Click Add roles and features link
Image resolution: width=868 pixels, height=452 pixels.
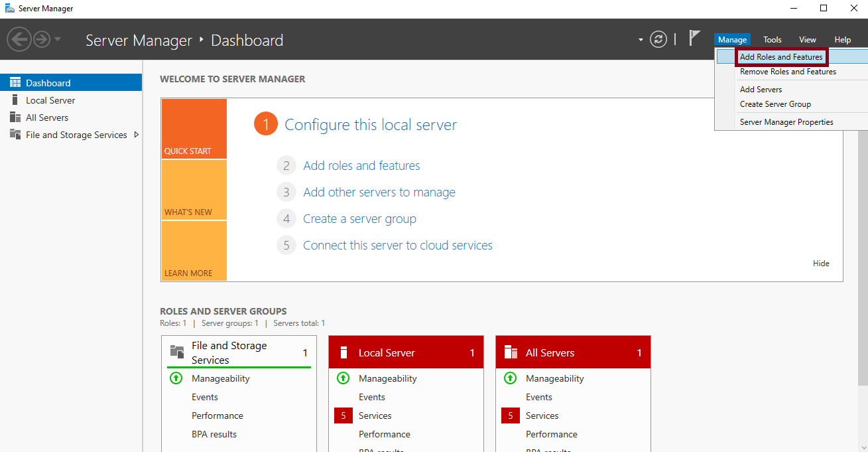click(361, 166)
